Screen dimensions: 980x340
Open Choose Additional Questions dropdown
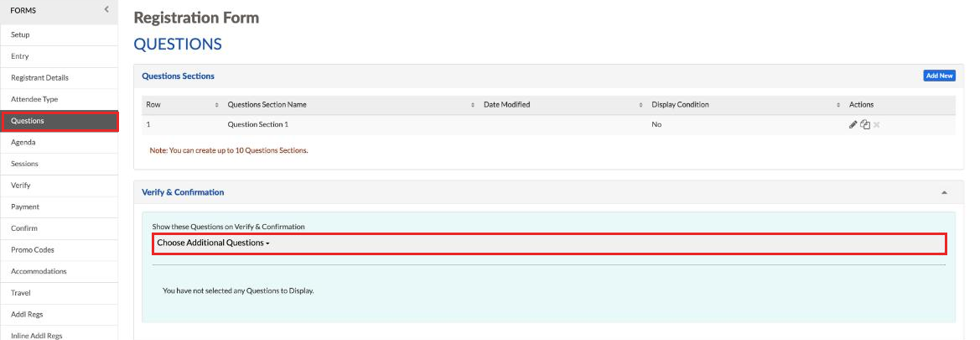[x=549, y=243]
